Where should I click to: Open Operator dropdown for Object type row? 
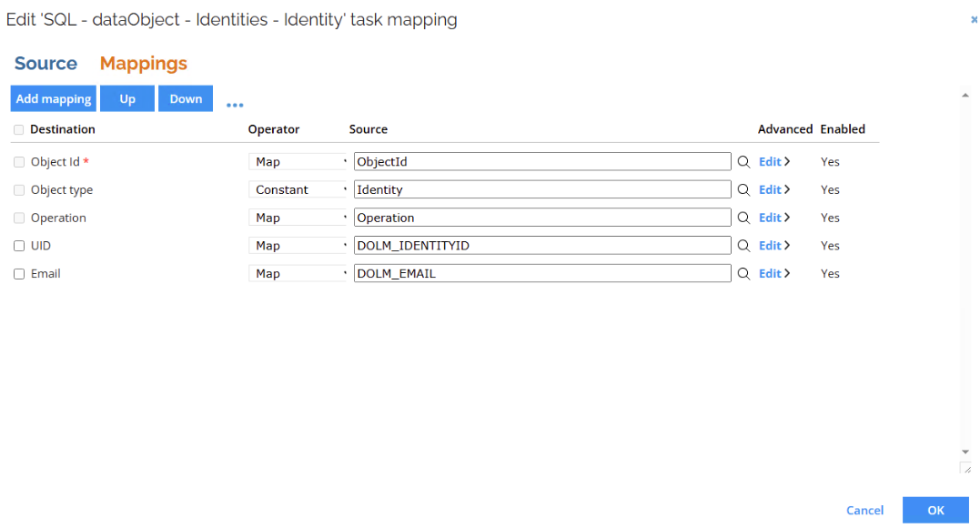(x=298, y=189)
